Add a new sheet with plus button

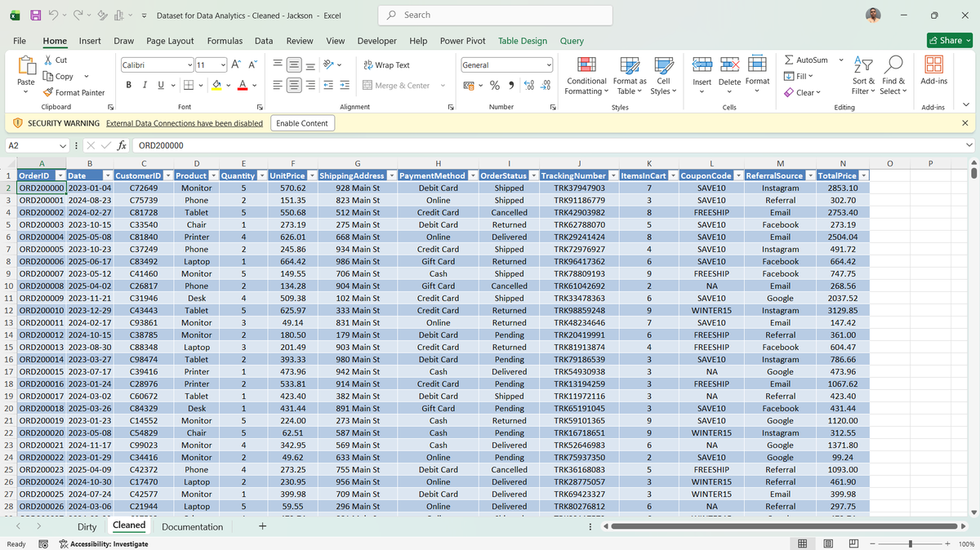[x=262, y=527]
